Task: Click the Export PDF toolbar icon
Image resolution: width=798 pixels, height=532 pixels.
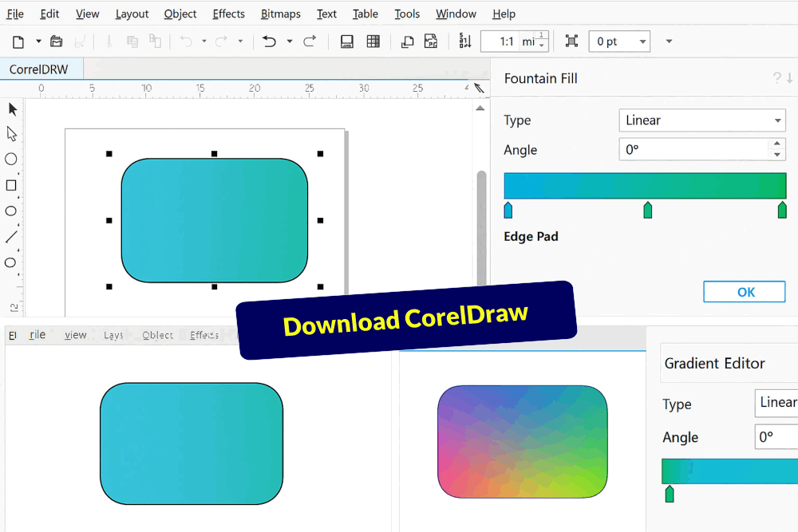Action: pos(431,41)
